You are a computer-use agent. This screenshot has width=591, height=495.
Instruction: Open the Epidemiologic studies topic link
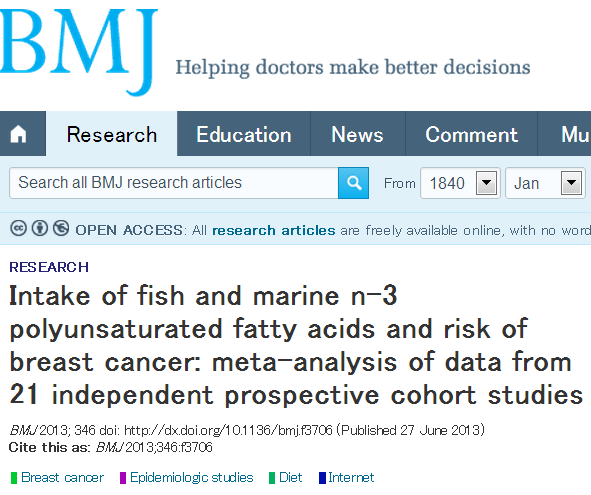point(191,478)
